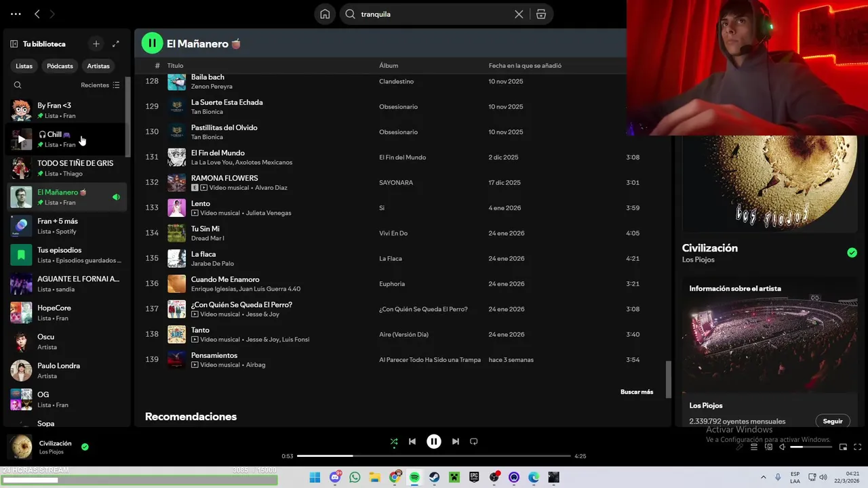Go back with the left arrow

tap(37, 14)
